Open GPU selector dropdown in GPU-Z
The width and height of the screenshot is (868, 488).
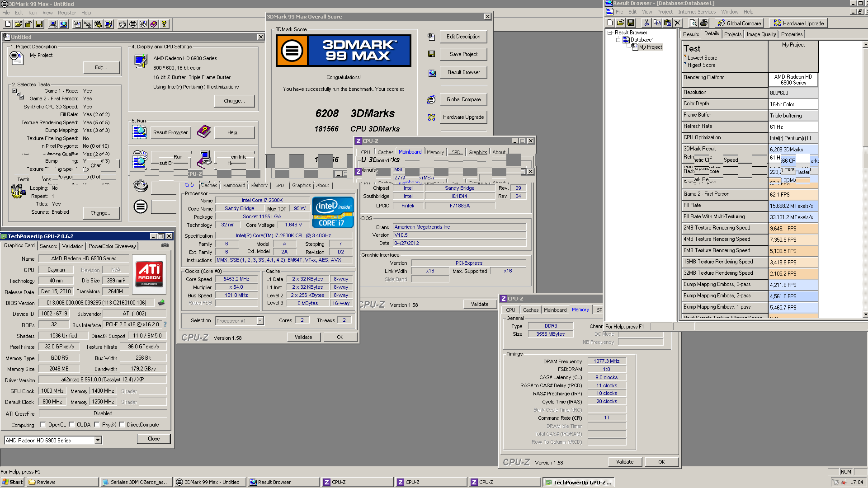98,440
